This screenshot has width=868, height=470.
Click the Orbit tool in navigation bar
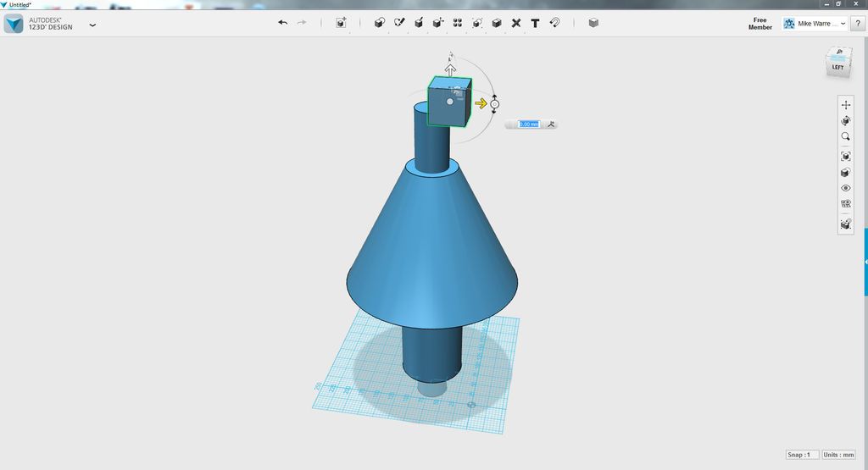coord(845,120)
